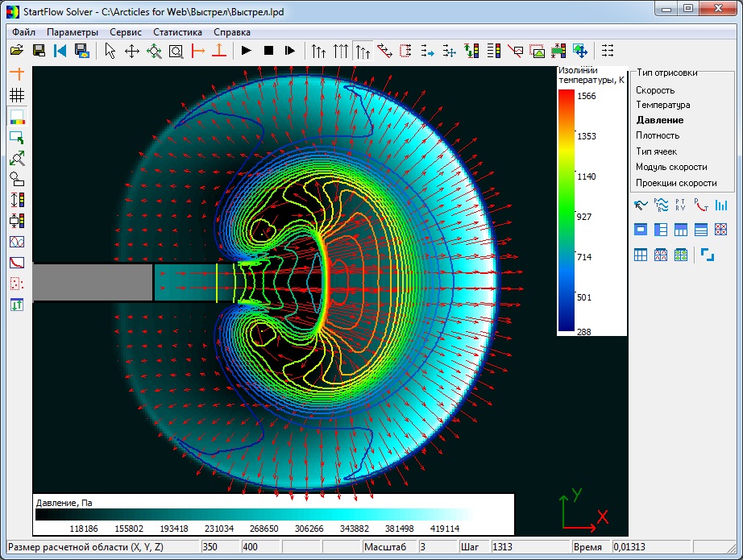Image resolution: width=743 pixels, height=560 pixels.
Task: Click the equal-length up-arrows vector icon
Action: pyautogui.click(x=340, y=50)
